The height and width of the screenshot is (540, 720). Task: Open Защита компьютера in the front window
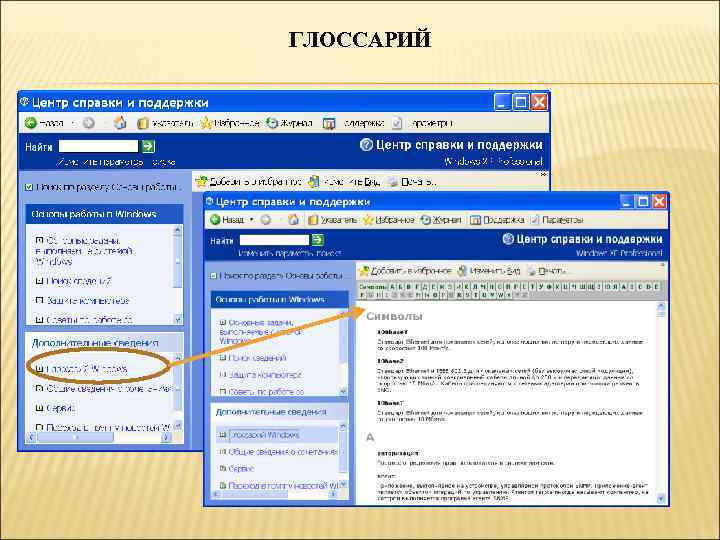265,375
